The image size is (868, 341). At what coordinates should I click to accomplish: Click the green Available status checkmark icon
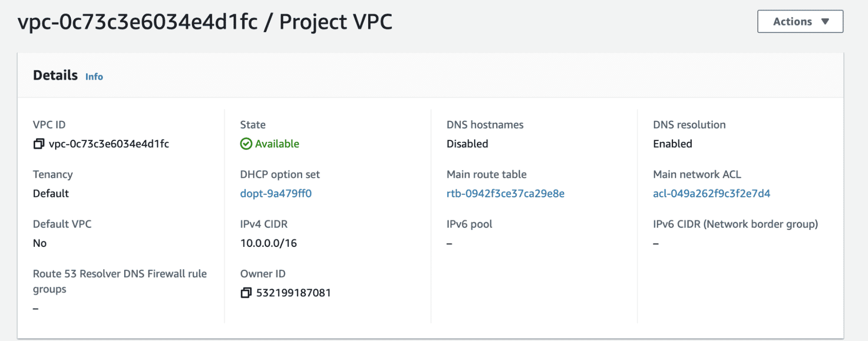(x=246, y=144)
